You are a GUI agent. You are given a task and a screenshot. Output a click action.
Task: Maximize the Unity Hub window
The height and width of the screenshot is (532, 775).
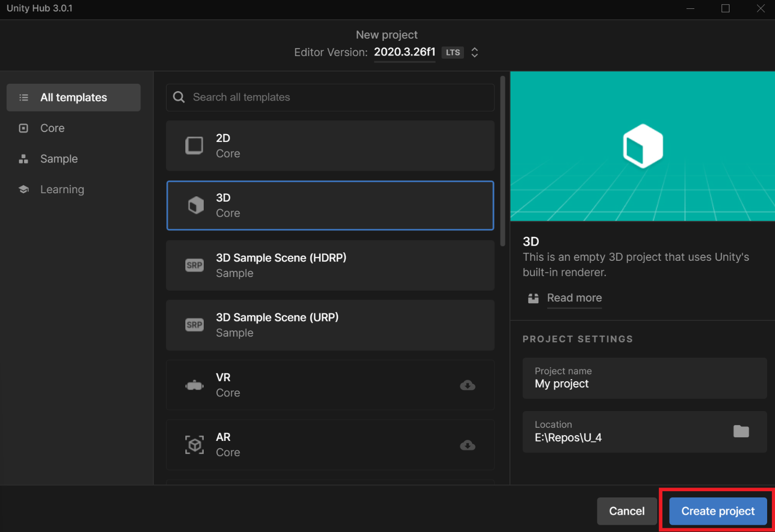[725, 8]
